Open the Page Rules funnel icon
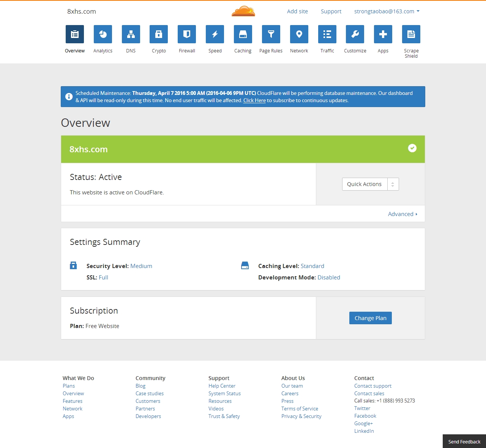 271,34
